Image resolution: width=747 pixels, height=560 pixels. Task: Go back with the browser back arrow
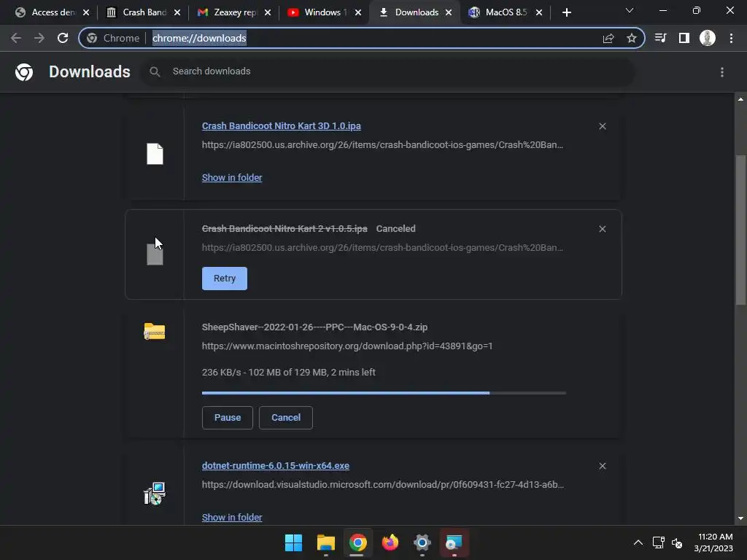coord(16,38)
